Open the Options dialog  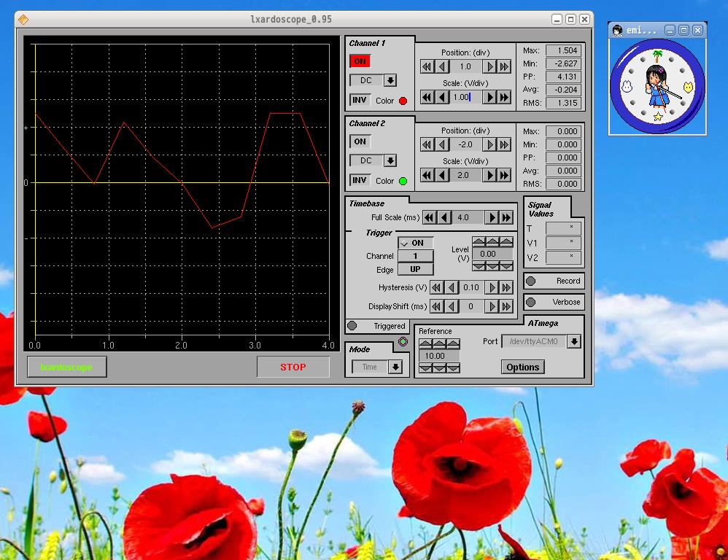coord(522,367)
